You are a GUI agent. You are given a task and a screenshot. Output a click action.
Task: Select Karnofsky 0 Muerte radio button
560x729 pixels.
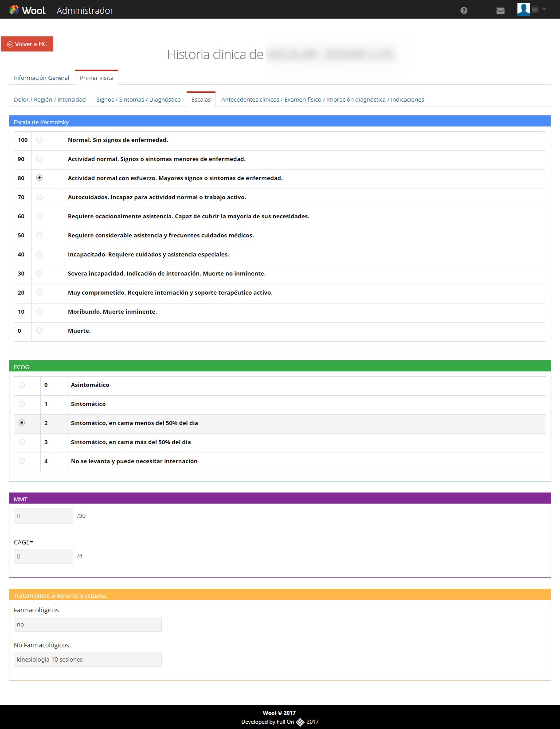39,331
